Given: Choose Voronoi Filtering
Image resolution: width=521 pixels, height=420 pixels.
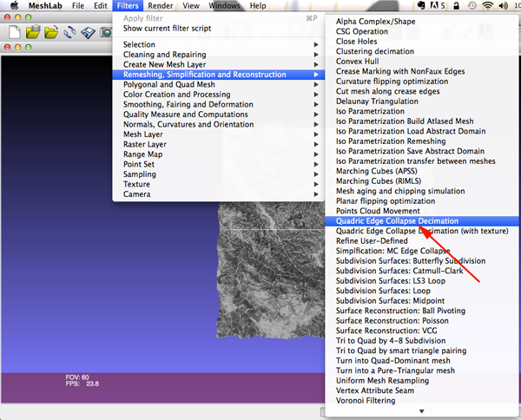Looking at the screenshot, I should [x=422, y=400].
